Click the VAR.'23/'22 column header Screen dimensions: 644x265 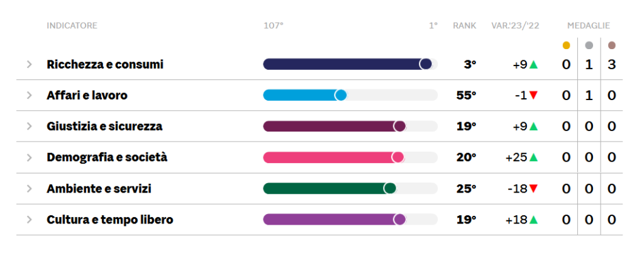point(515,26)
